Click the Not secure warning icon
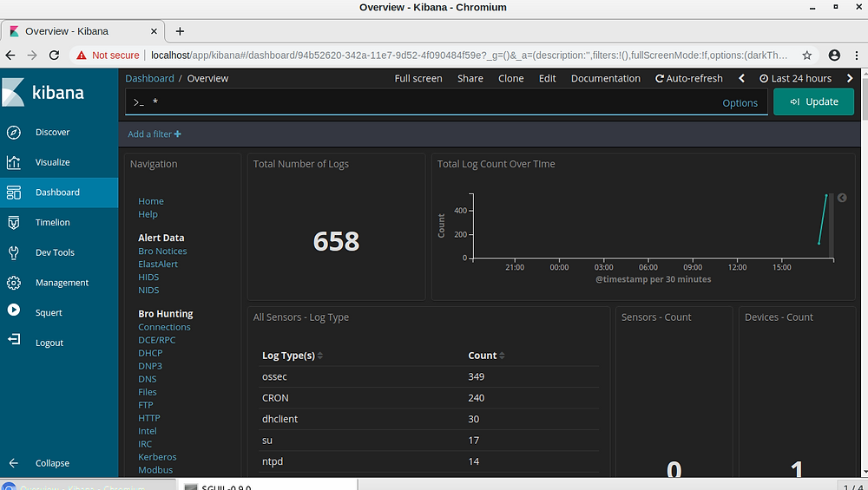 82,55
